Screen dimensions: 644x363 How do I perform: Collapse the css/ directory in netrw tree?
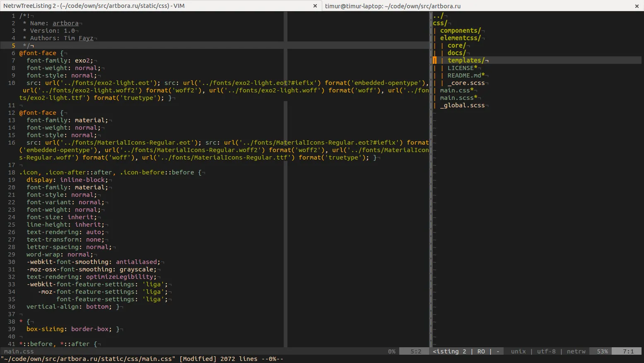tap(440, 23)
